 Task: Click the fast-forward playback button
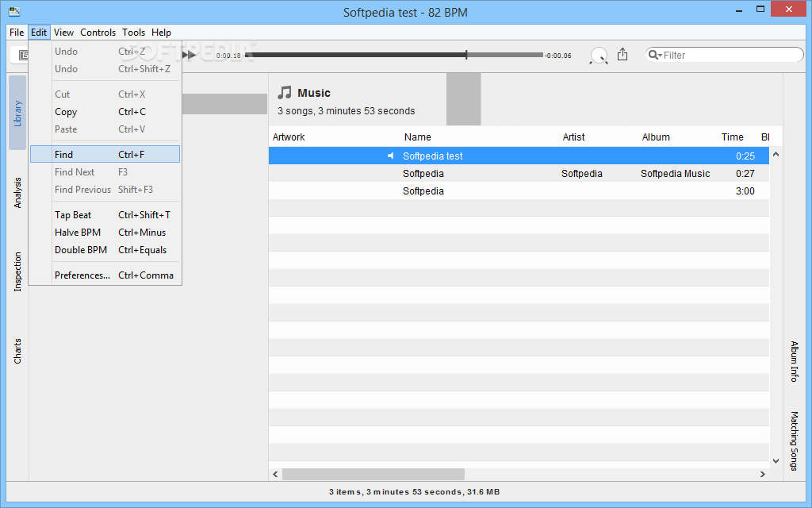pos(190,55)
